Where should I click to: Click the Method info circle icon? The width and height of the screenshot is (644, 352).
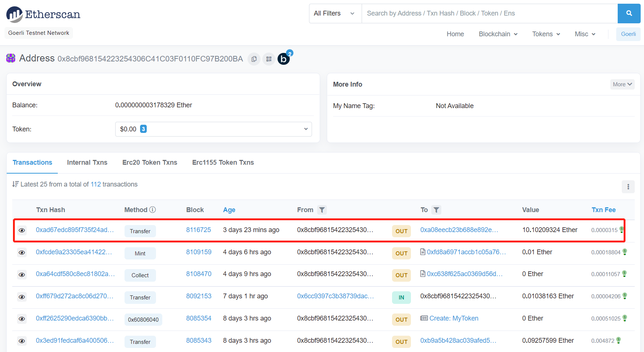(152, 209)
